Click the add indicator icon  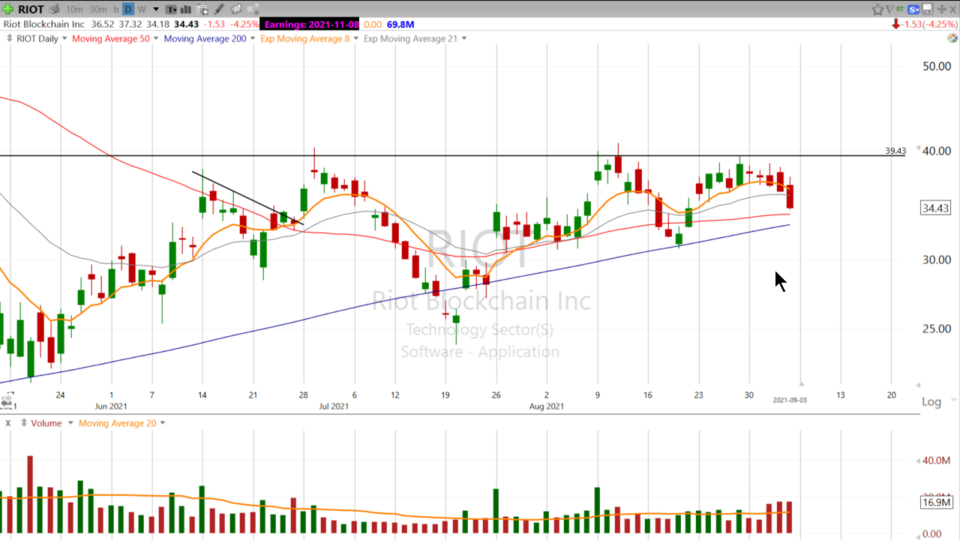pyautogui.click(x=202, y=9)
